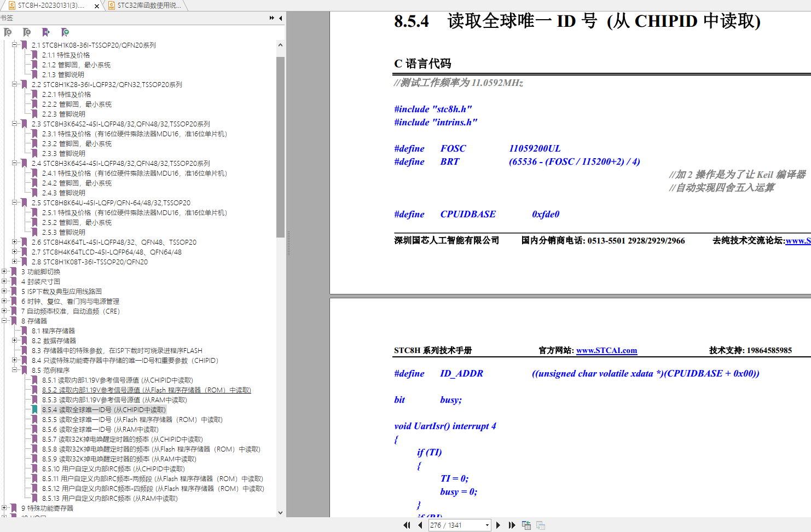
Task: Open bookmark 8.5.7 读取32K掉电唤醒定时器 (CHIPID)
Action: click(x=123, y=439)
